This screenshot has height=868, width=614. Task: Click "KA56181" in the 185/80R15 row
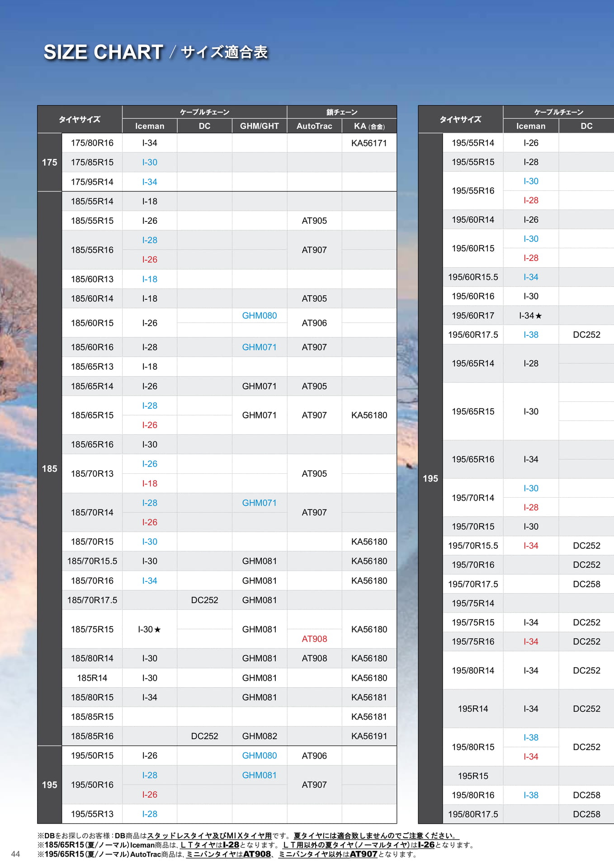[369, 697]
